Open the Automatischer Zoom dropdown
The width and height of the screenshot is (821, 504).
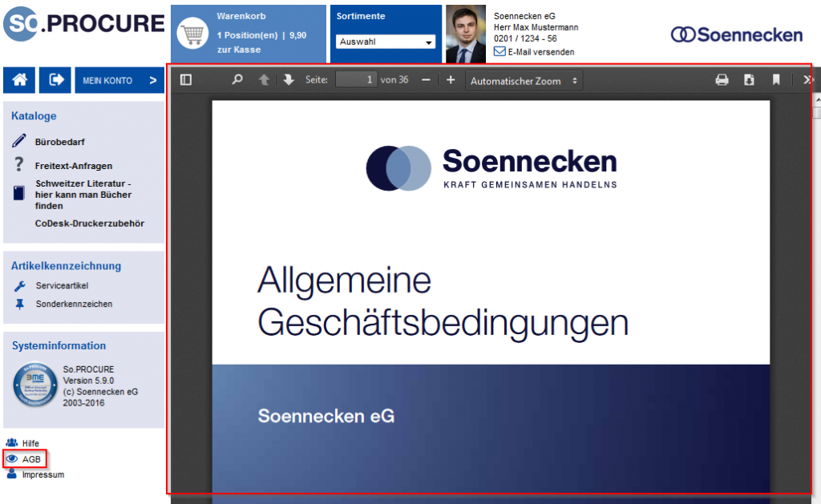click(524, 81)
